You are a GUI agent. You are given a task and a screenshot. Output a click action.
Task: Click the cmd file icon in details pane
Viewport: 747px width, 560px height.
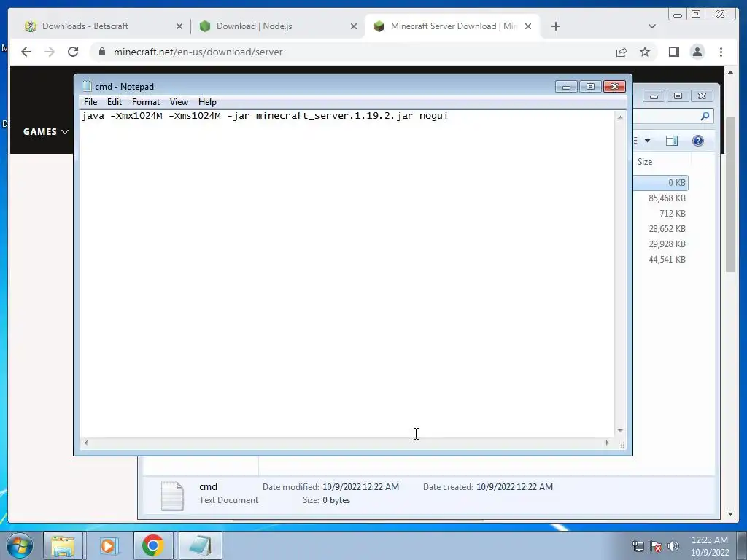point(172,496)
